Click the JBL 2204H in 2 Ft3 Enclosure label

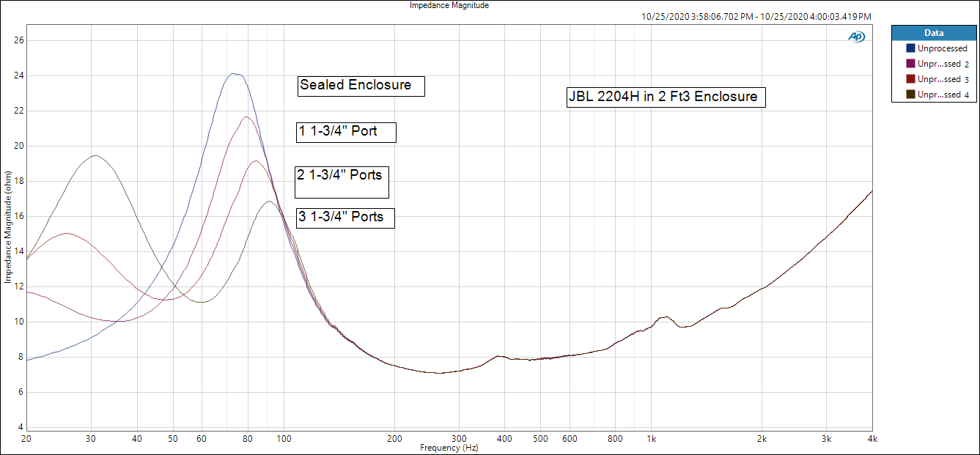(x=666, y=97)
